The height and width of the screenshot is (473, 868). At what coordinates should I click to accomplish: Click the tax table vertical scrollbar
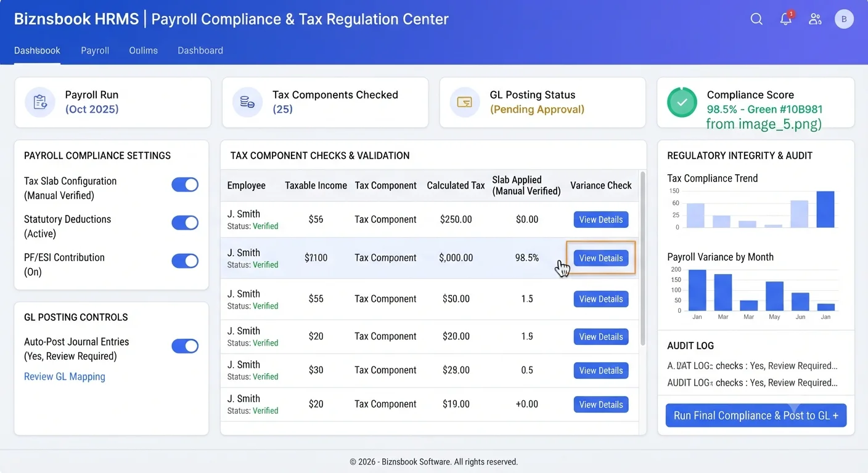click(x=642, y=259)
